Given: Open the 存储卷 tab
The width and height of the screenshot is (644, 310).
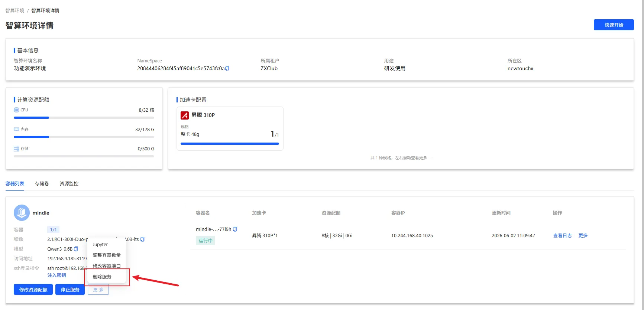Looking at the screenshot, I should [x=42, y=184].
